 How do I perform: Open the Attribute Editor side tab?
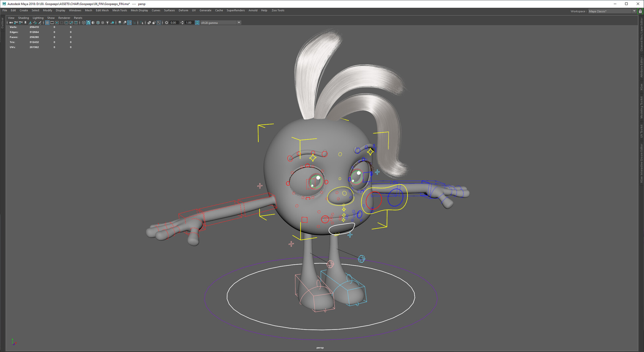coord(641,67)
